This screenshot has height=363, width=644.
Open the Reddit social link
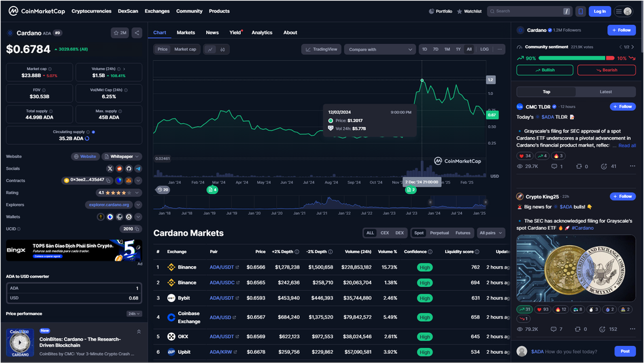point(120,168)
